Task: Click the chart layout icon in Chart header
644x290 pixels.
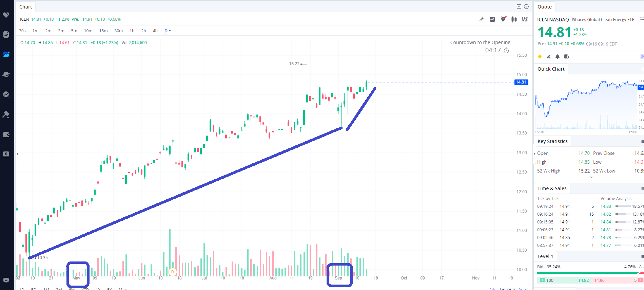Action: tap(519, 6)
